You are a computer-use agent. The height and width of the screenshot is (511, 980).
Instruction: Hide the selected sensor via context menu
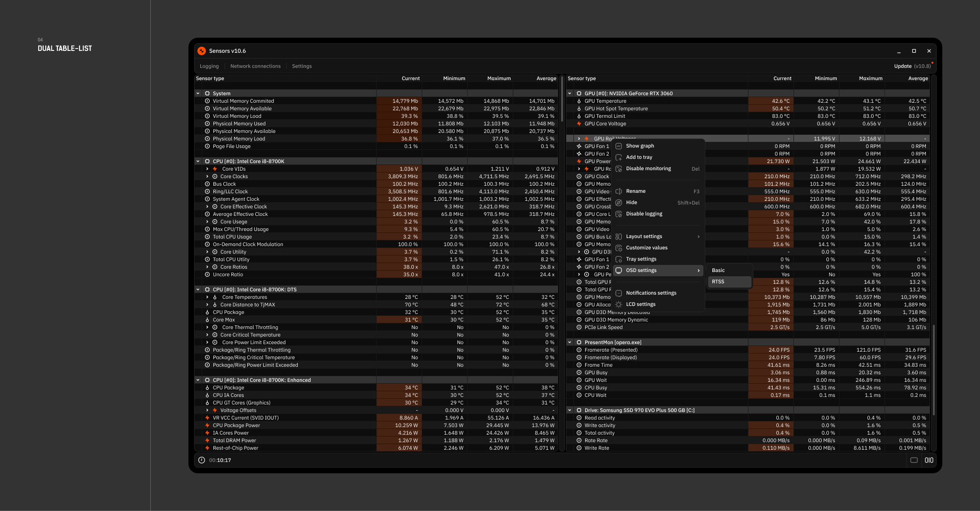click(631, 203)
